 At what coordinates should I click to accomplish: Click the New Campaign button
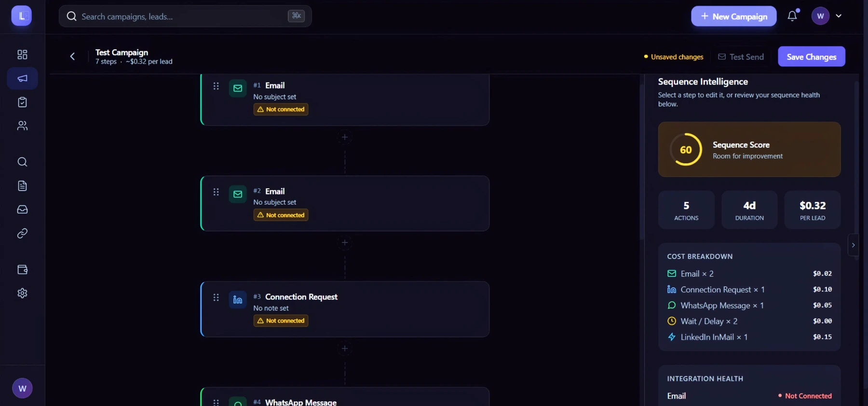(733, 16)
